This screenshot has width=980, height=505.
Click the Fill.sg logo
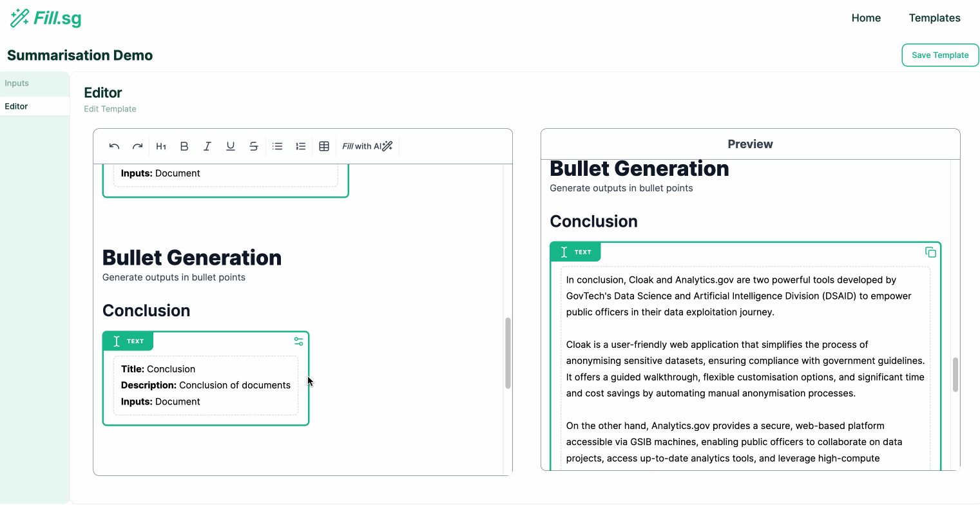46,18
